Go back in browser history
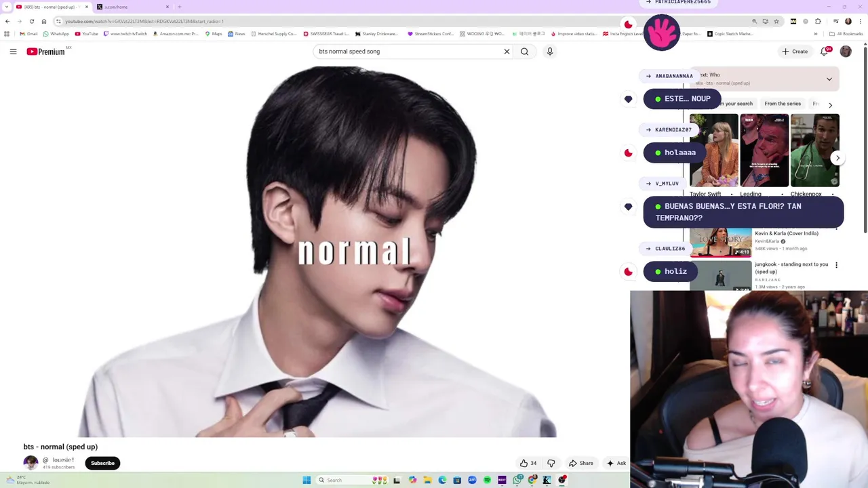 pos(7,21)
